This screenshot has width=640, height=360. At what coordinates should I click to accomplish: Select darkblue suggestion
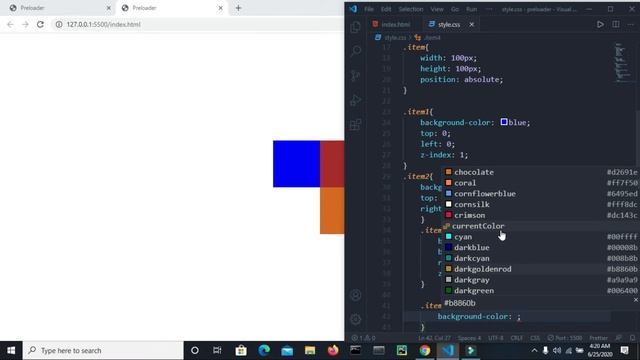tap(541, 248)
